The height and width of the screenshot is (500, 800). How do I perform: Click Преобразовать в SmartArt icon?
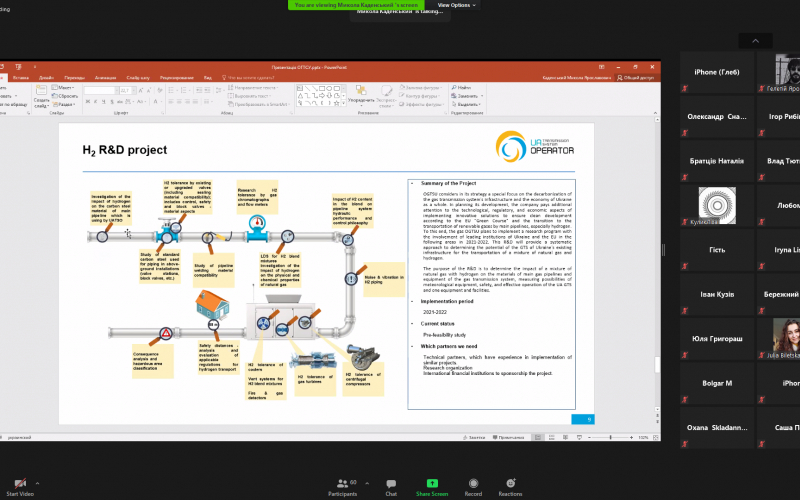(x=231, y=104)
